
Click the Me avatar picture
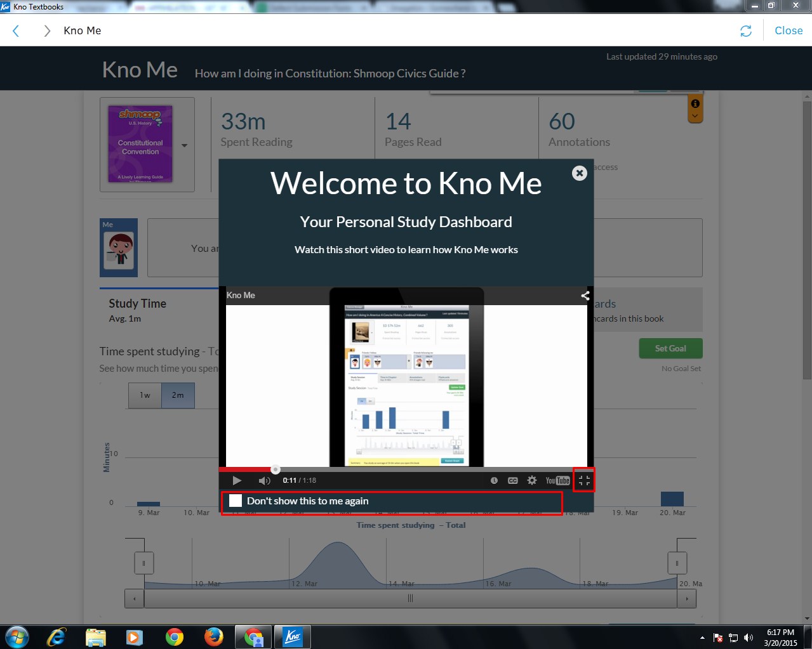click(119, 251)
